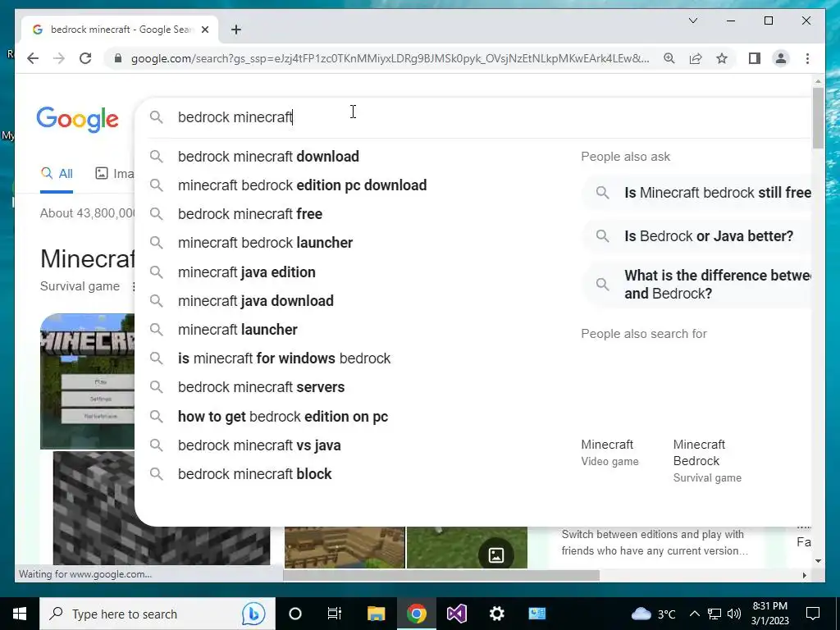Ask Is Bedrock or Java better?
Screen dimensions: 840x630
[696, 236]
